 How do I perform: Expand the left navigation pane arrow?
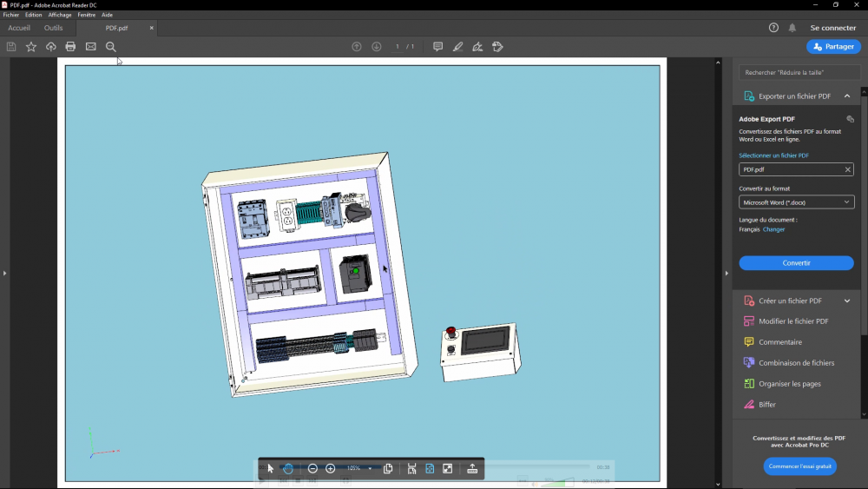(x=4, y=273)
